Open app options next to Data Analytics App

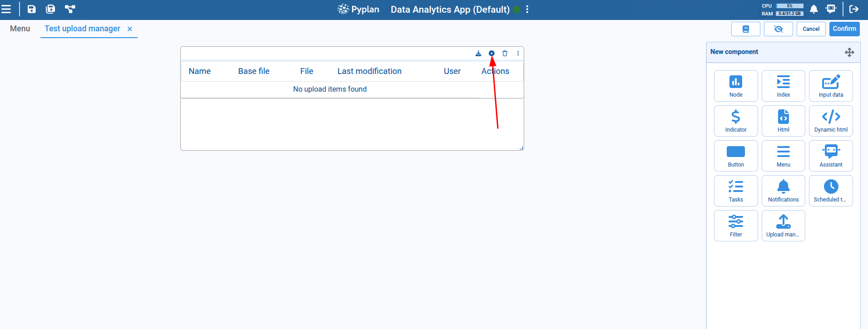(527, 10)
